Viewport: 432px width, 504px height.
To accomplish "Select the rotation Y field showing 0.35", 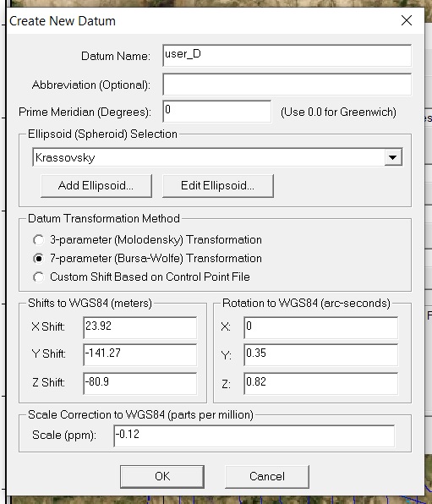I will (320, 354).
